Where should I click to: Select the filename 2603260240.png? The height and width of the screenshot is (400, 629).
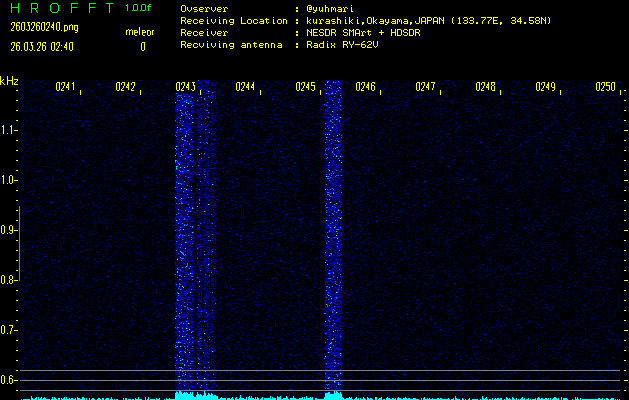pos(45,27)
